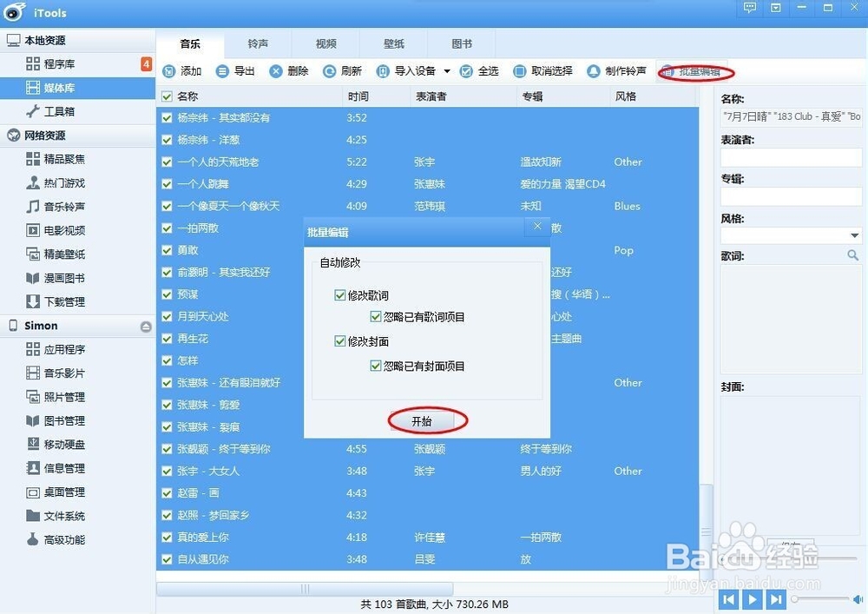Open 程序库 in the local resources sidebar
The height and width of the screenshot is (614, 868).
pos(77,64)
